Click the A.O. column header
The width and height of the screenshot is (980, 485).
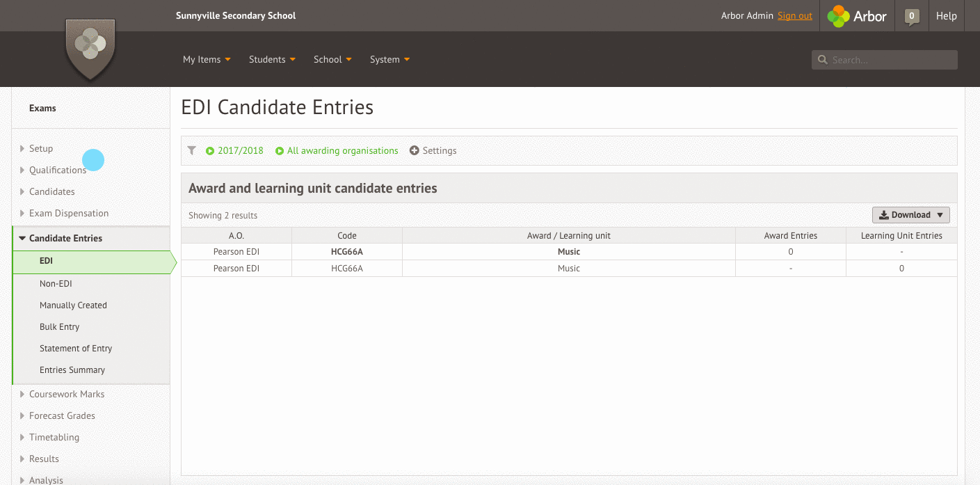point(236,236)
